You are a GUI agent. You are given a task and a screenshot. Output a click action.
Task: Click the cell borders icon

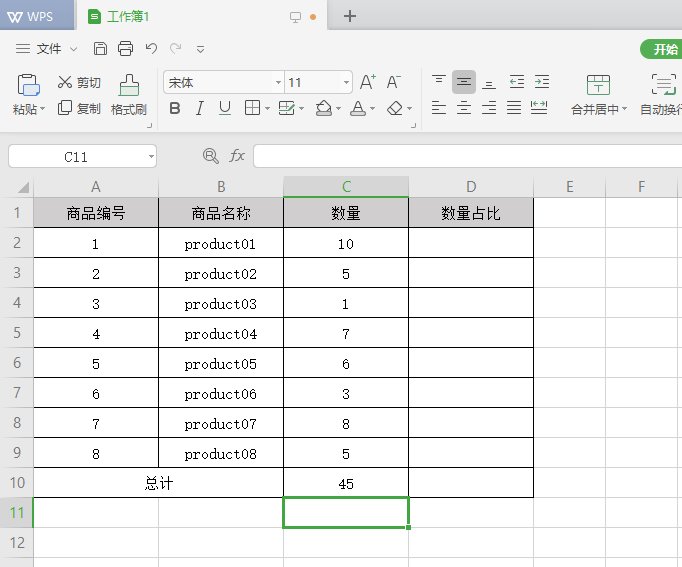point(252,108)
